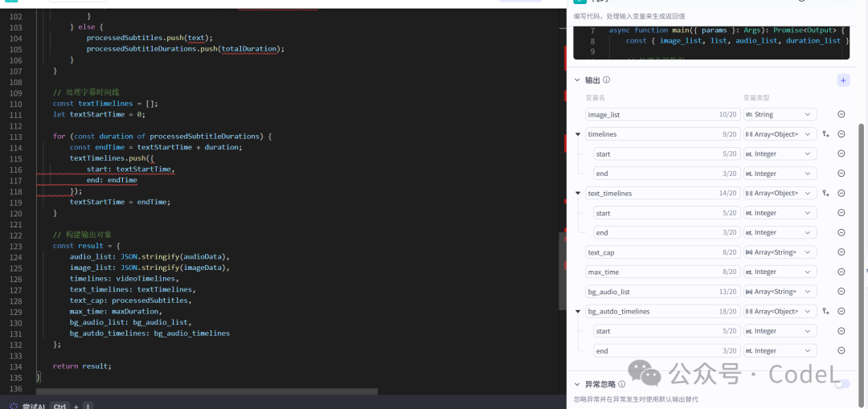
Task: Delete the start field under timelines
Action: coord(841,153)
